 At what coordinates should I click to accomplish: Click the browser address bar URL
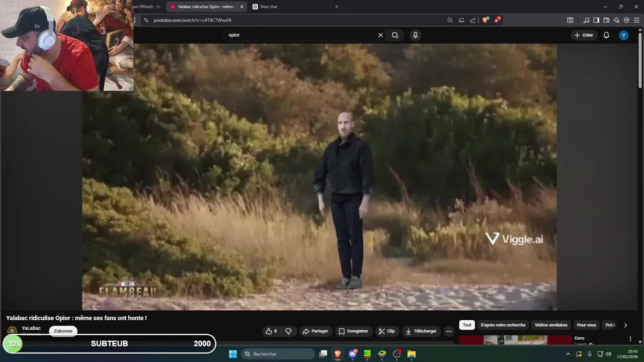click(x=192, y=20)
